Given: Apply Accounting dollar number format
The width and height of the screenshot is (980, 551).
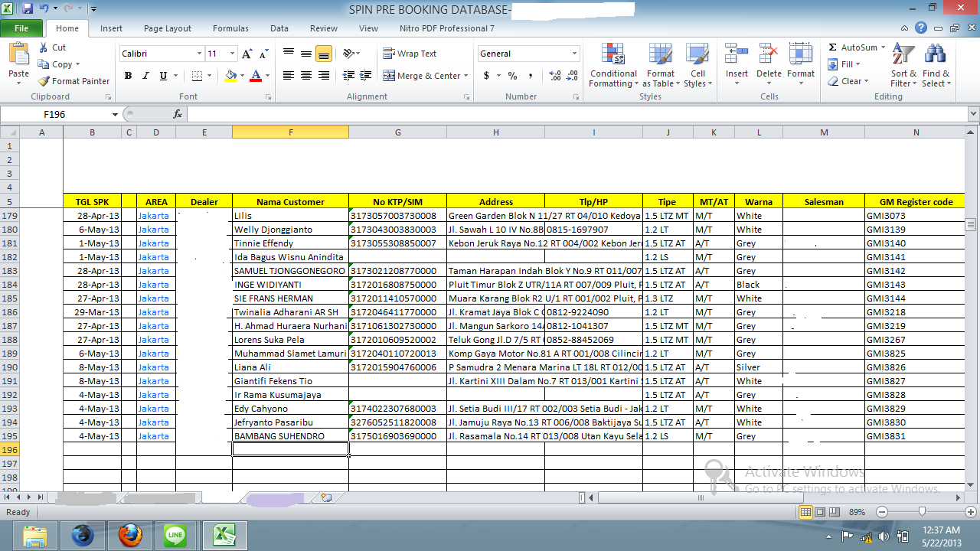Looking at the screenshot, I should point(487,76).
